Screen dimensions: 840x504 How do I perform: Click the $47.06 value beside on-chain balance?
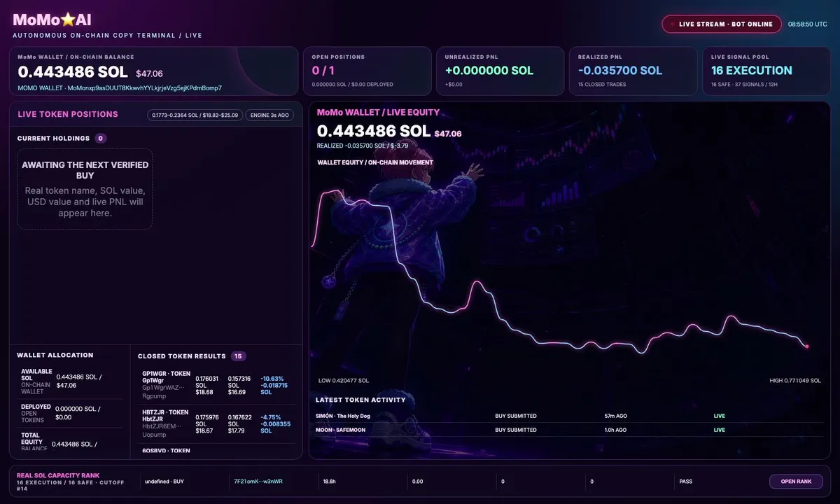point(149,73)
